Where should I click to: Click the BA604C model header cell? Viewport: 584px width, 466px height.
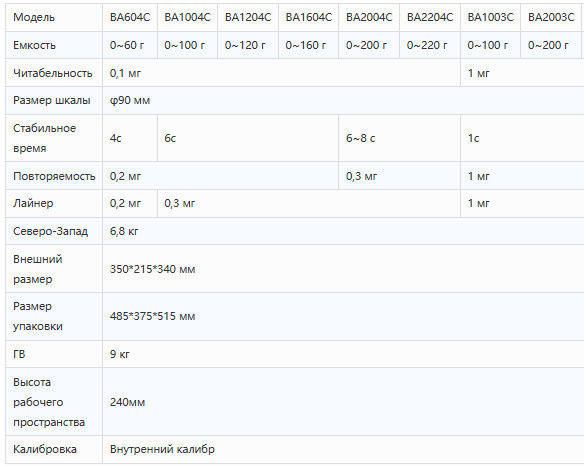pyautogui.click(x=130, y=18)
